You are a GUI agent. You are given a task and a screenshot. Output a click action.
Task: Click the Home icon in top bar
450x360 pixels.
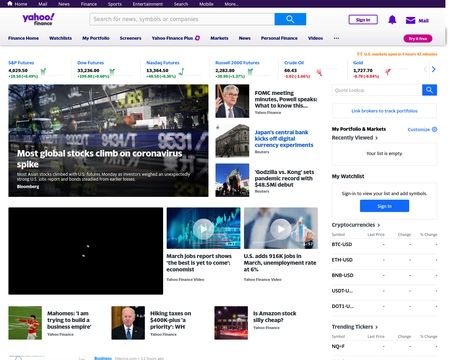coord(10,4)
